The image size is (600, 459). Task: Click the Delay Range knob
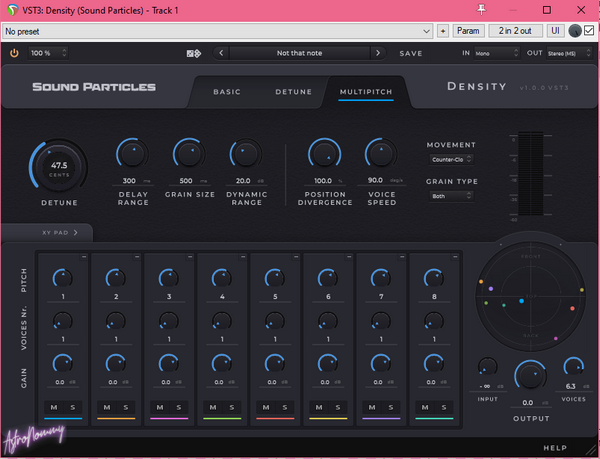coord(132,154)
